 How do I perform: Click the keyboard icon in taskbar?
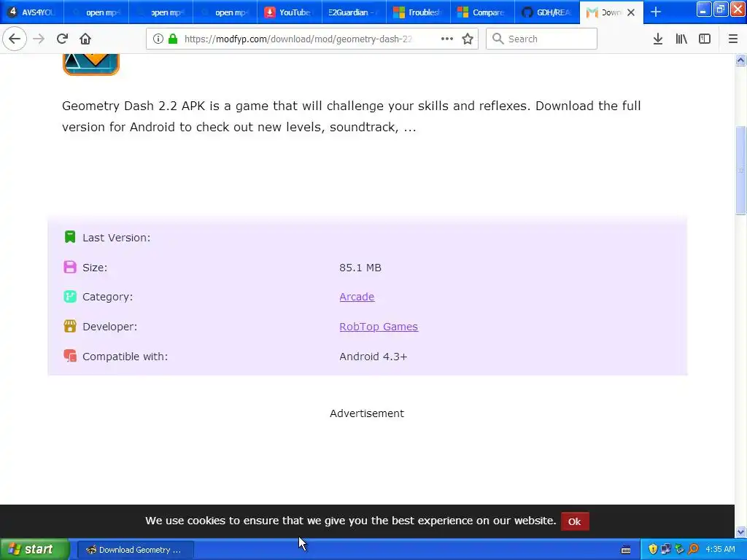click(626, 550)
